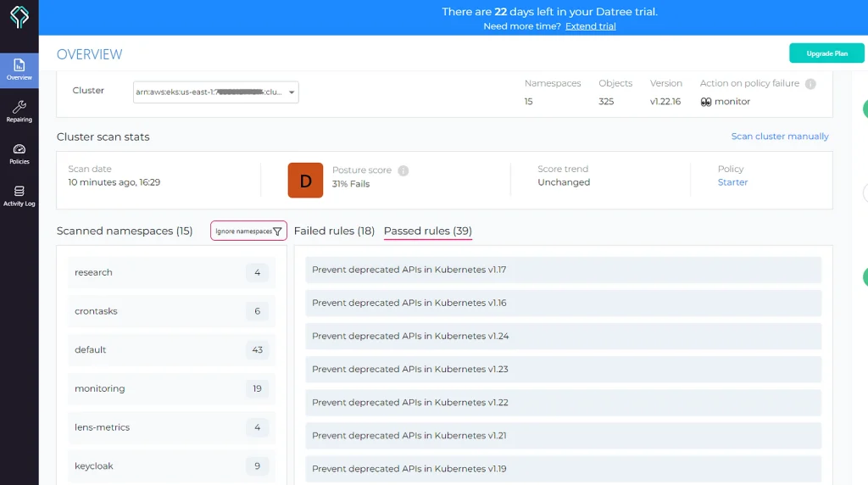Go to the Policies sidebar section

[19, 154]
